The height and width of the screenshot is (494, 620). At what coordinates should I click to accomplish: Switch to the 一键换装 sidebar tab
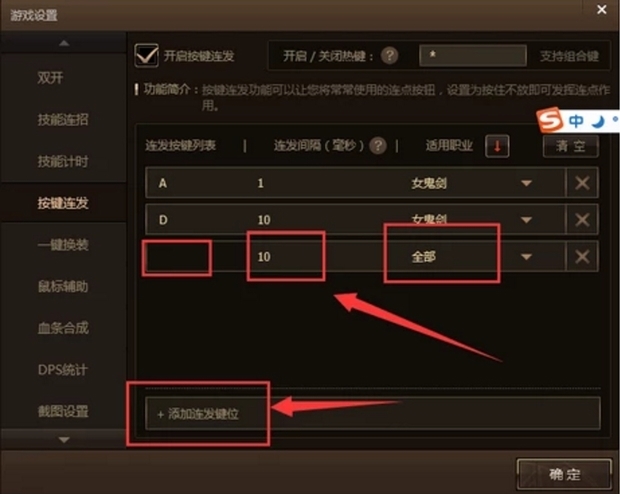tap(63, 245)
